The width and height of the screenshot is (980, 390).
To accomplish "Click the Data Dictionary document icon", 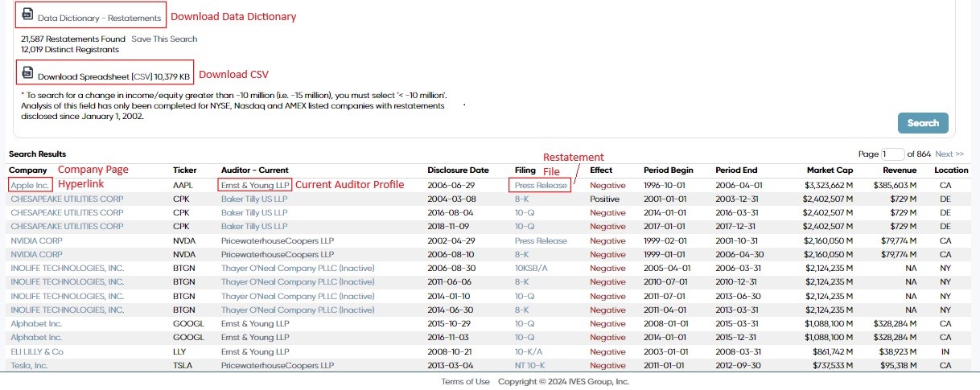I will tap(28, 14).
